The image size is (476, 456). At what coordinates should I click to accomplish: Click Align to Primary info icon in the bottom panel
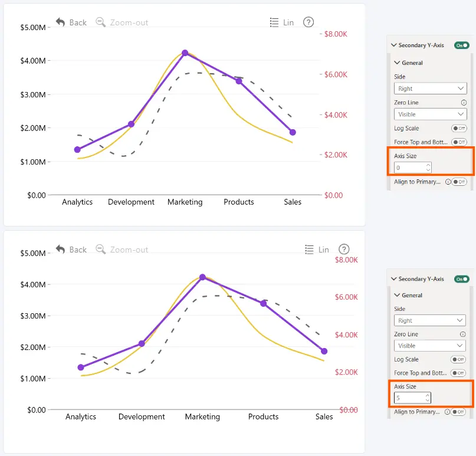(447, 412)
